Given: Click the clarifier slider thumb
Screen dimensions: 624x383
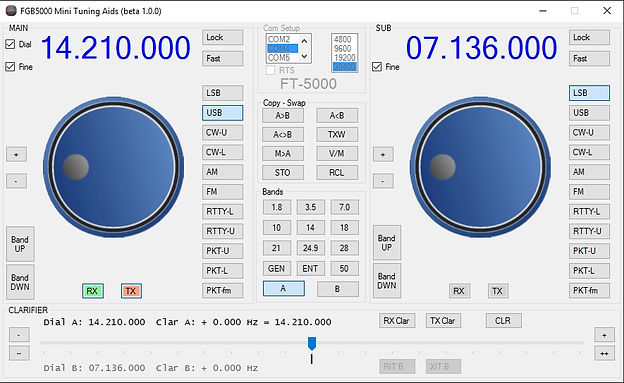Looking at the screenshot, I should (x=312, y=344).
